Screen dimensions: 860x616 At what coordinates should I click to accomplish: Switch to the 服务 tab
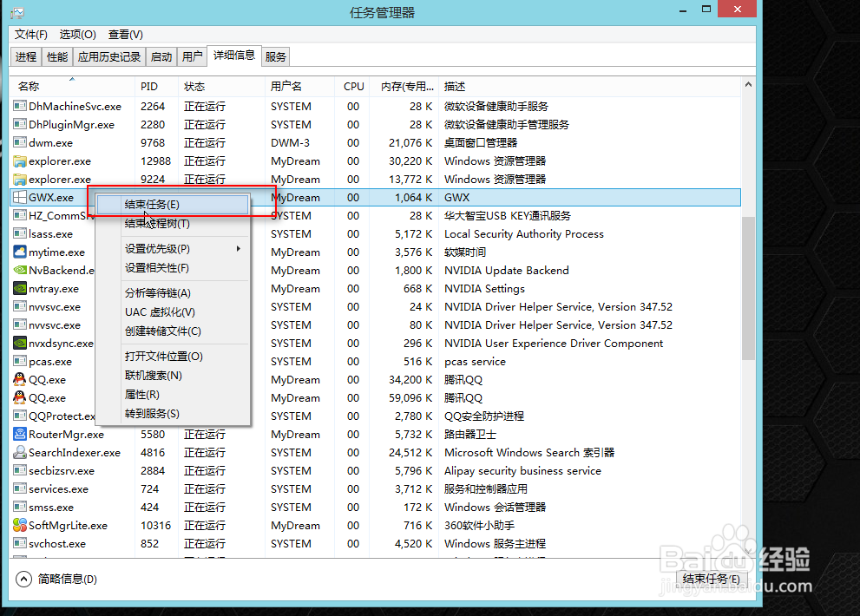coord(275,56)
